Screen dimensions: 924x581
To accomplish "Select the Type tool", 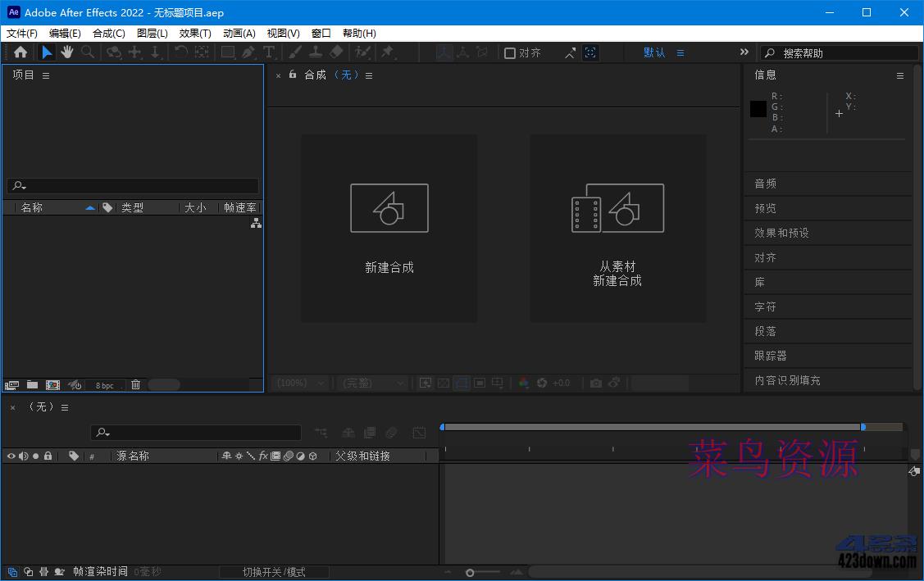I will click(268, 52).
